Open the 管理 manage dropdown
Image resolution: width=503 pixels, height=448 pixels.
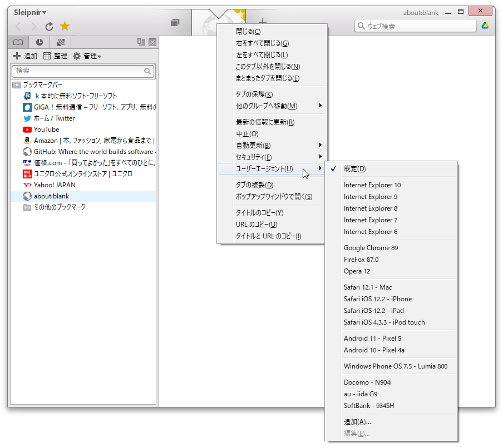pos(87,56)
